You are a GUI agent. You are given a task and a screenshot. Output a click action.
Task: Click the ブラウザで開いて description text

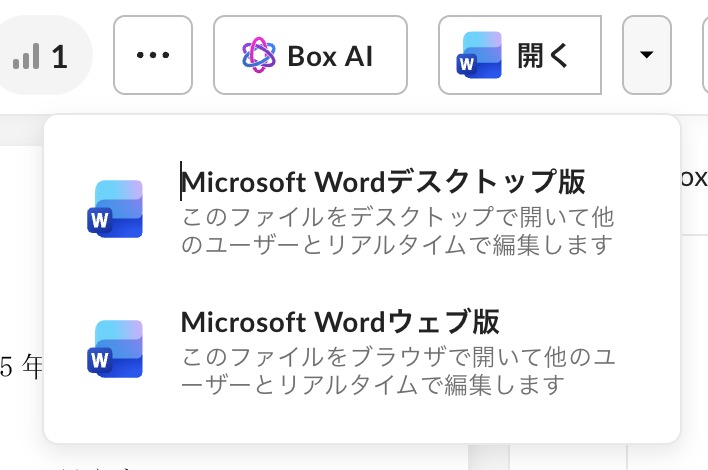tap(397, 370)
